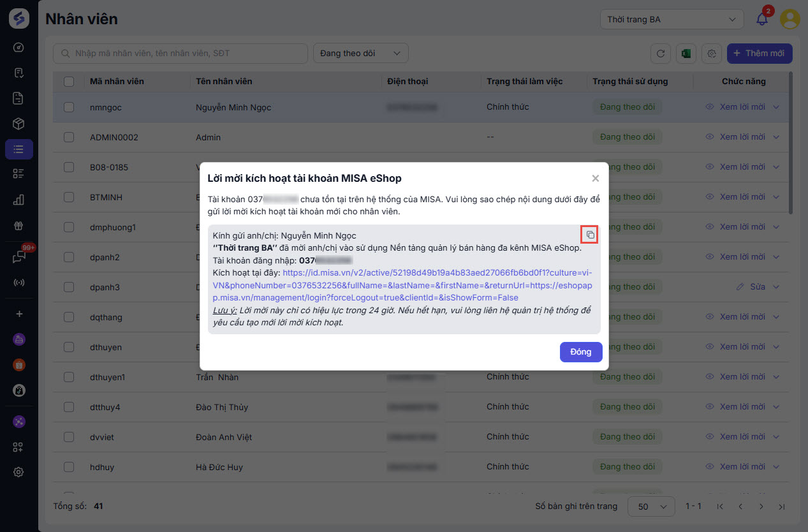
Task: Open the bar chart reports icon in the sidebar
Action: (19, 200)
